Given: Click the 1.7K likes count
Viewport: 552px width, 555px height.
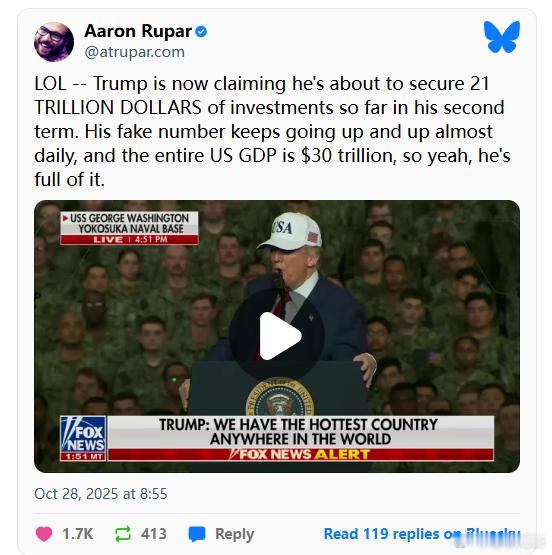Looking at the screenshot, I should 77,534.
